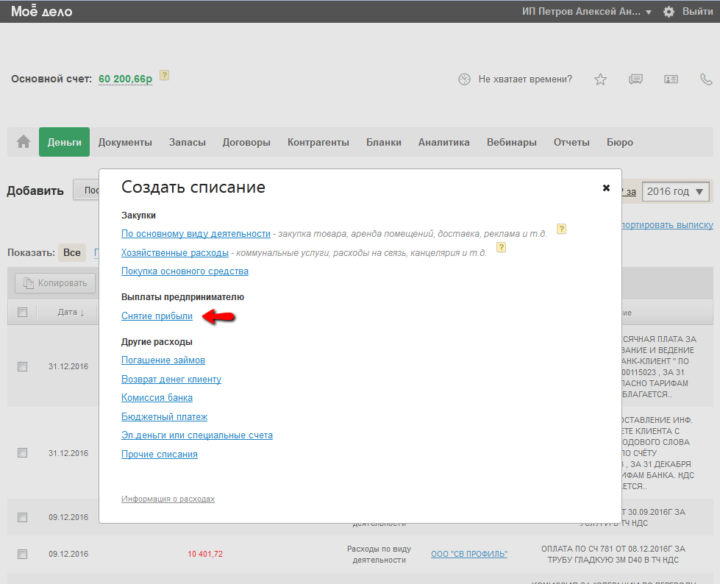Click 'Не хватает времени?' text link
The image size is (720, 584).
coord(525,79)
